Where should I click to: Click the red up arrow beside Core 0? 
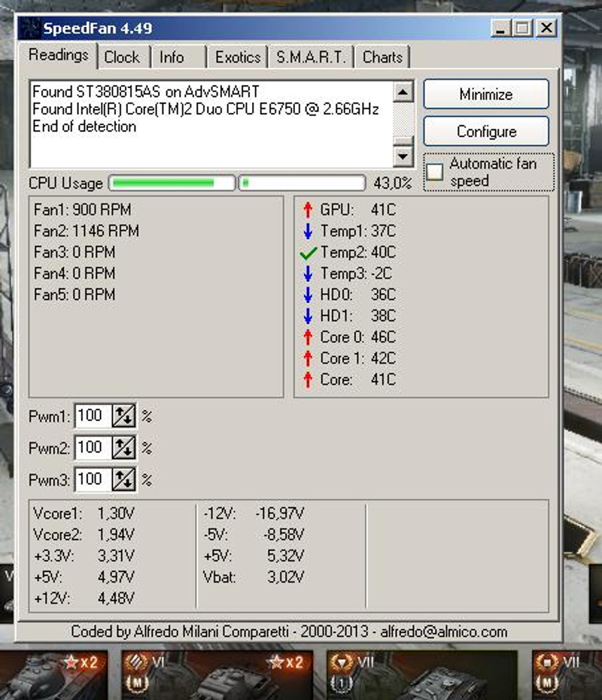point(307,337)
